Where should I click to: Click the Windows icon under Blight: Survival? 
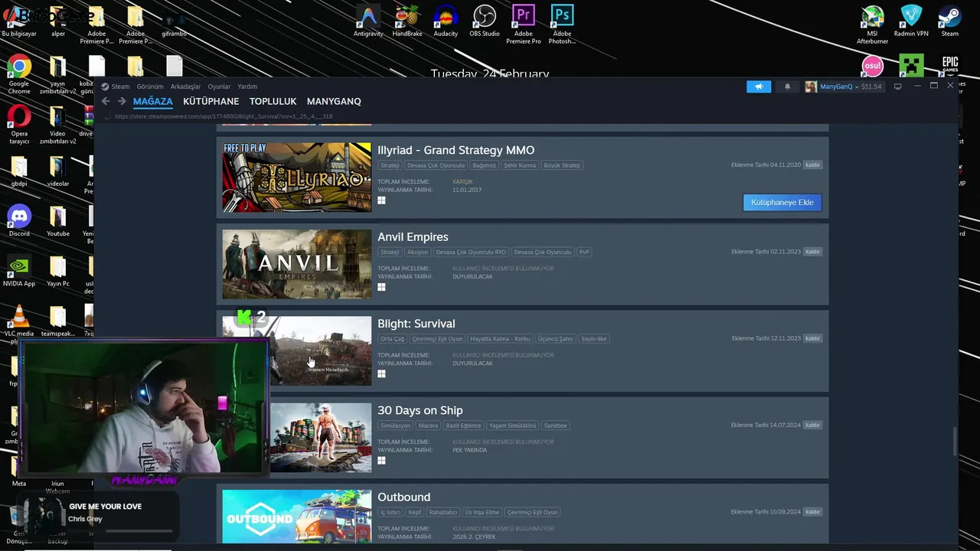click(381, 373)
